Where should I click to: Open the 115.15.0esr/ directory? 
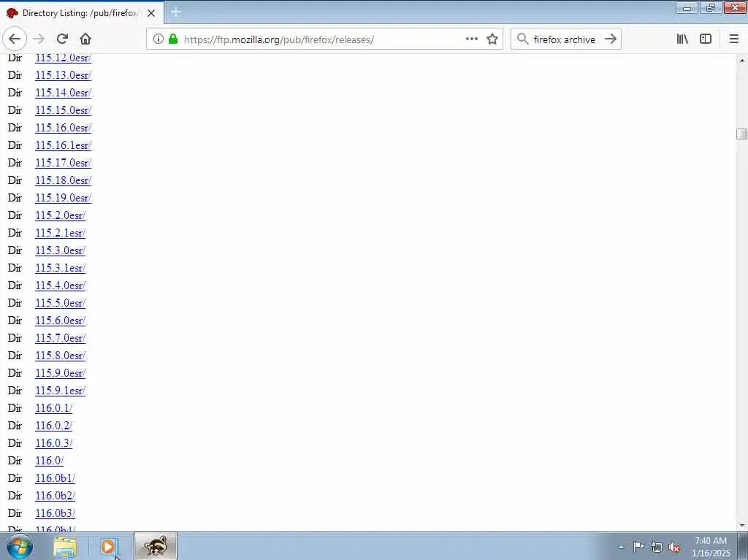pyautogui.click(x=63, y=110)
